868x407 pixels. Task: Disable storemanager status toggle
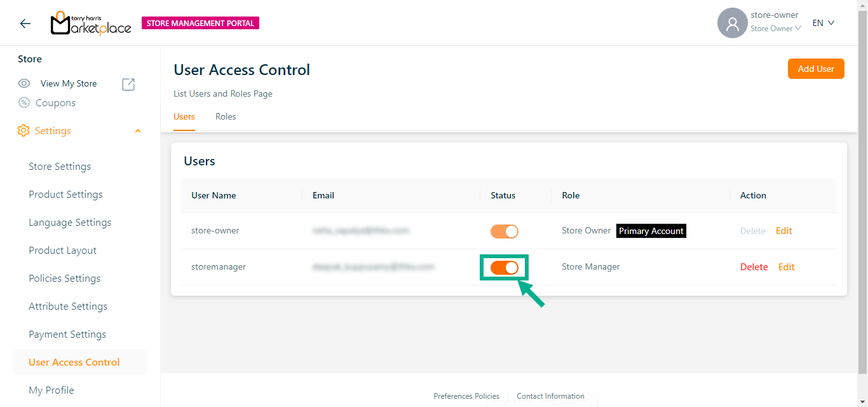point(504,268)
